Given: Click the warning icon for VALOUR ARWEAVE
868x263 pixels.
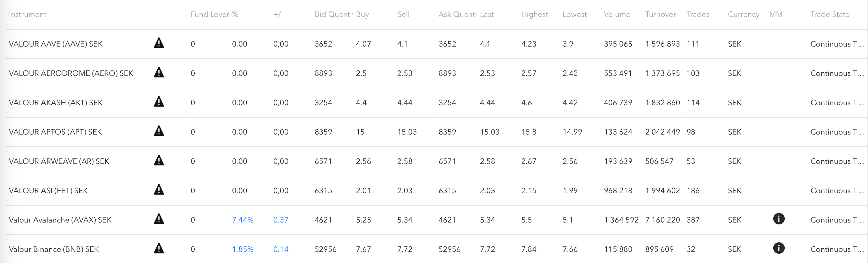Looking at the screenshot, I should point(159,161).
